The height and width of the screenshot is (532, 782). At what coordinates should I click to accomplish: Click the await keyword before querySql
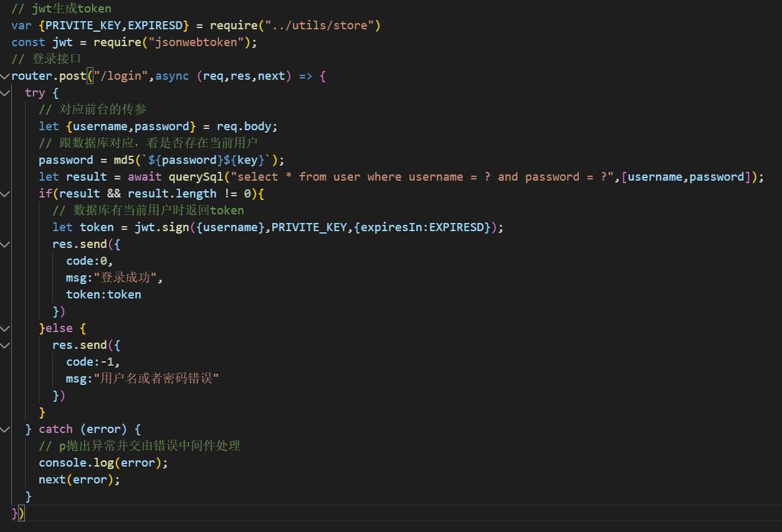tap(145, 177)
